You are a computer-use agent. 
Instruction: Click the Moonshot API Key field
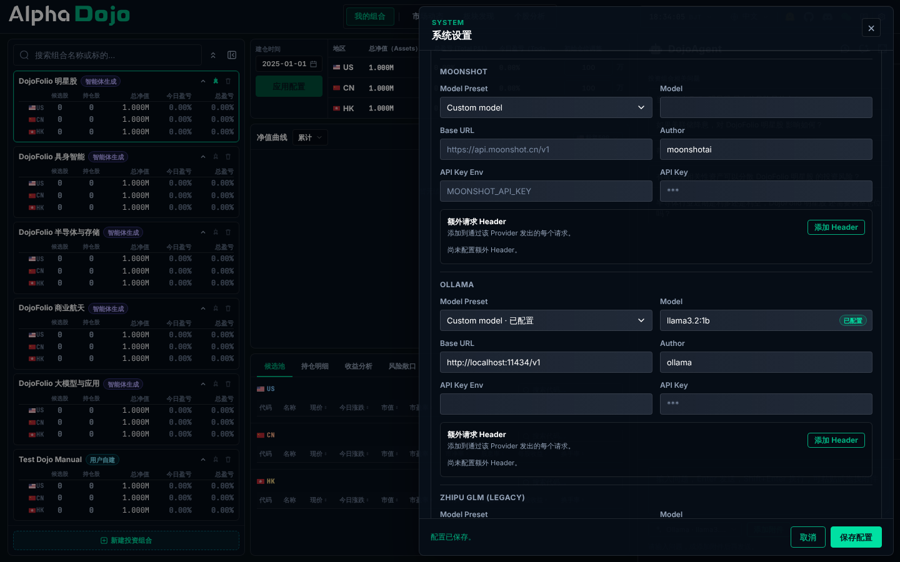tap(766, 191)
